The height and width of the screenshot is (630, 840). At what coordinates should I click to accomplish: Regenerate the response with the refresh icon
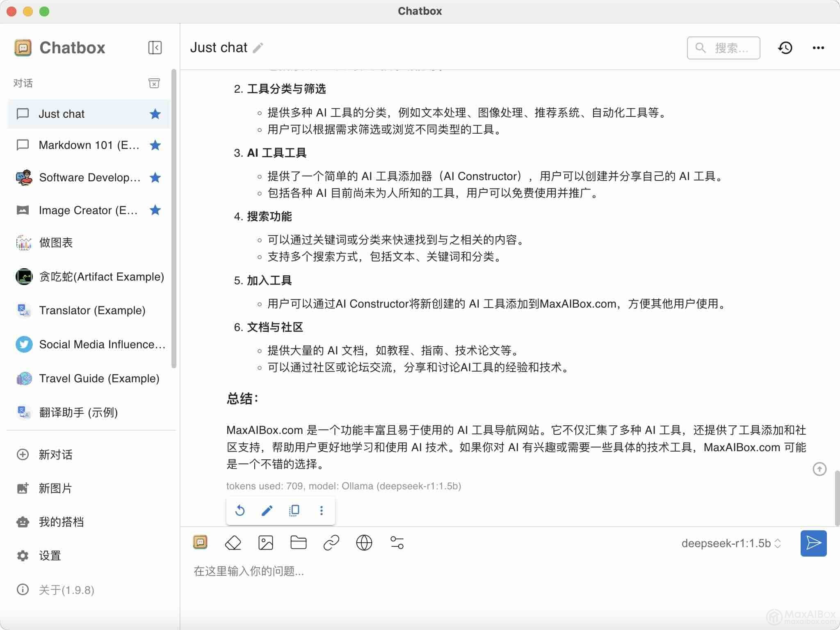point(240,510)
